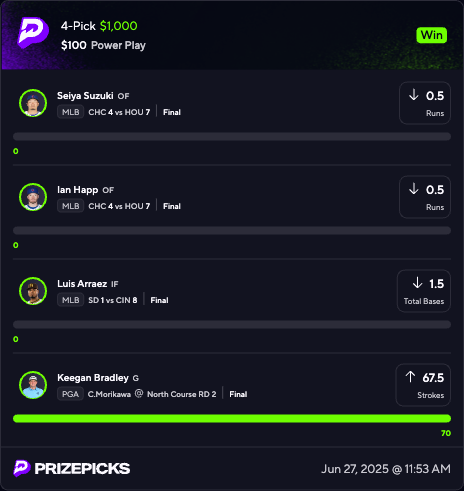Click Seiya Suzuki's player avatar
Screen dimensions: 464x491
(33, 103)
